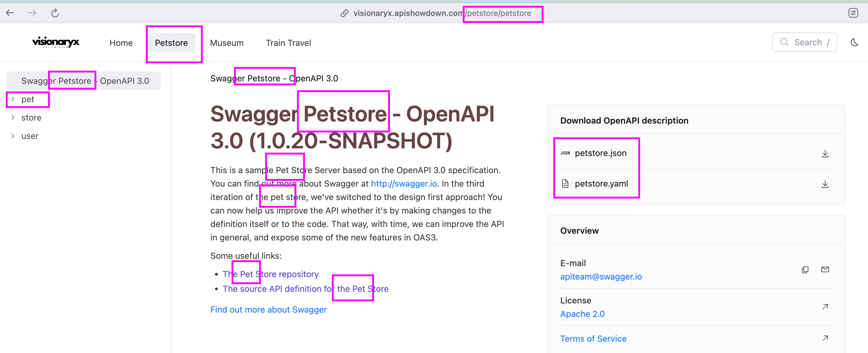Open Terms of Service external-link arrow
The image size is (868, 353).
click(825, 338)
